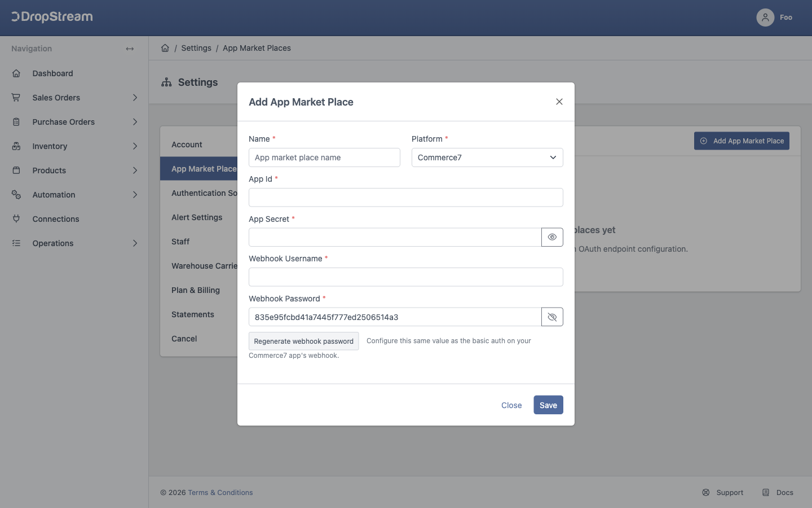
Task: Save the new app market place
Action: click(548, 405)
